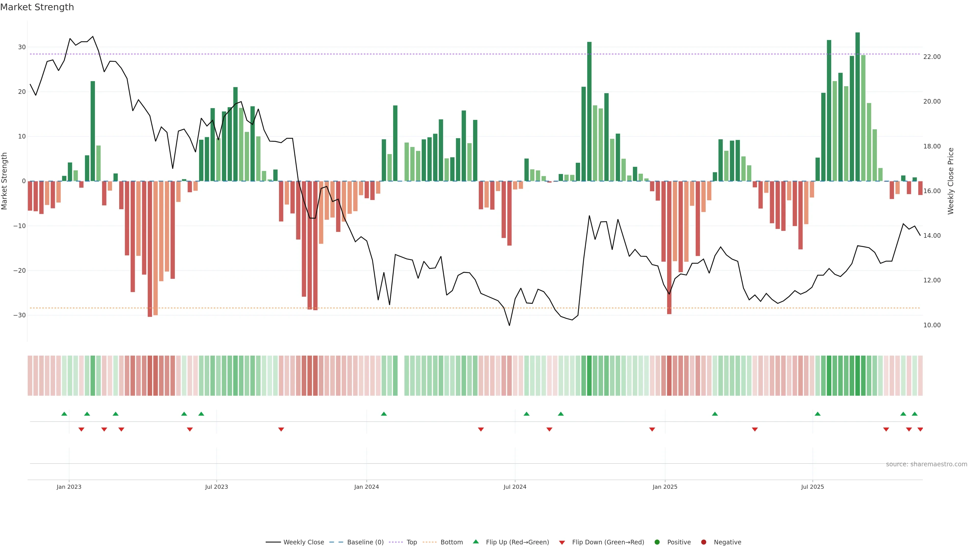
Task: Click the flip-up triangle just after Jul 2025
Action: pyautogui.click(x=817, y=414)
